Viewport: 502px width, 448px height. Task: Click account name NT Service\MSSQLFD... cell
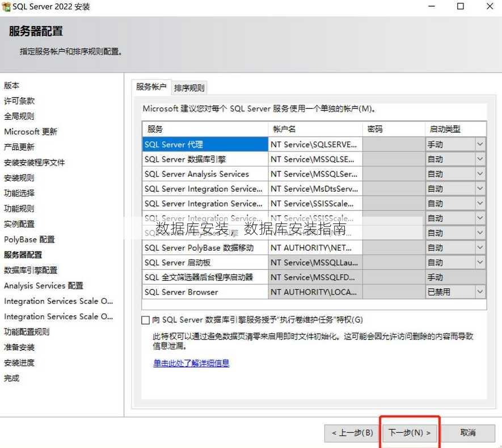click(x=315, y=277)
